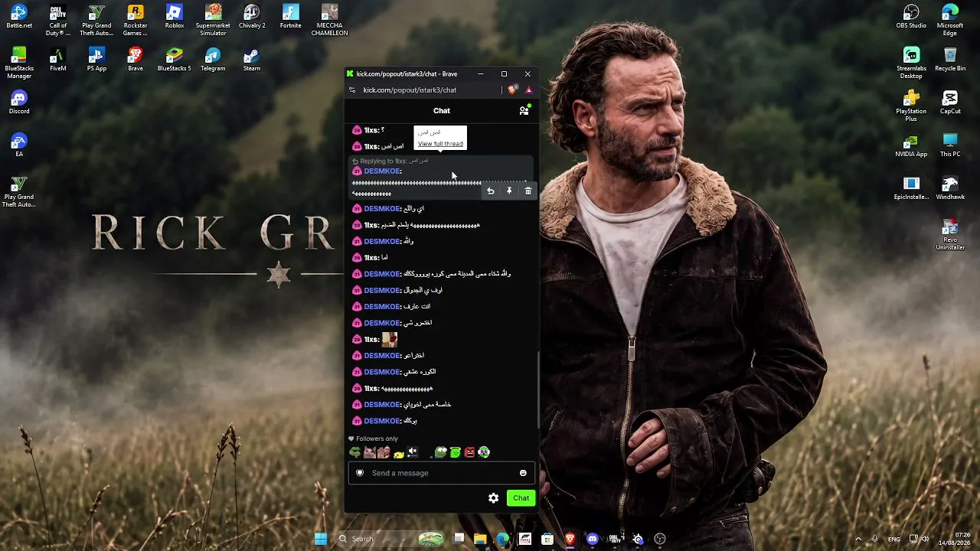Image resolution: width=980 pixels, height=551 pixels.
Task: Click the taskbar Search box
Action: [390, 539]
